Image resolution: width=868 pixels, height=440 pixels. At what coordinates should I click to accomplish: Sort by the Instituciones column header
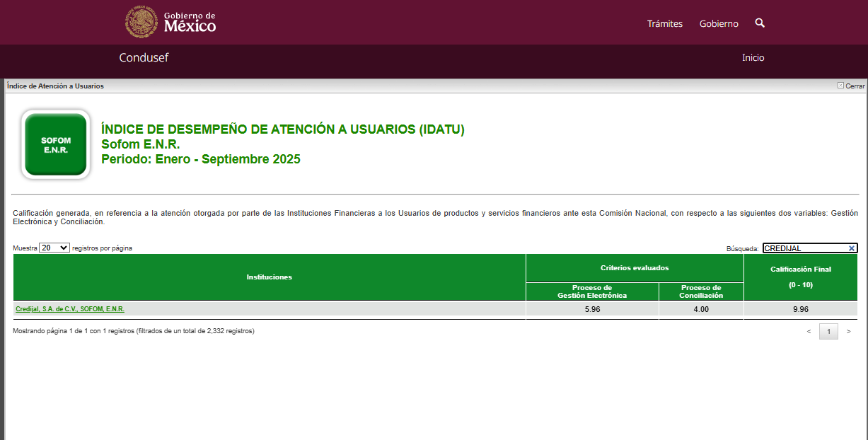(269, 277)
